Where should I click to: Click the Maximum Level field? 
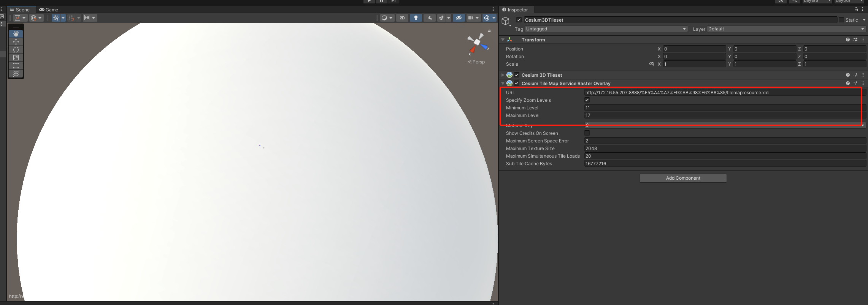click(x=725, y=115)
